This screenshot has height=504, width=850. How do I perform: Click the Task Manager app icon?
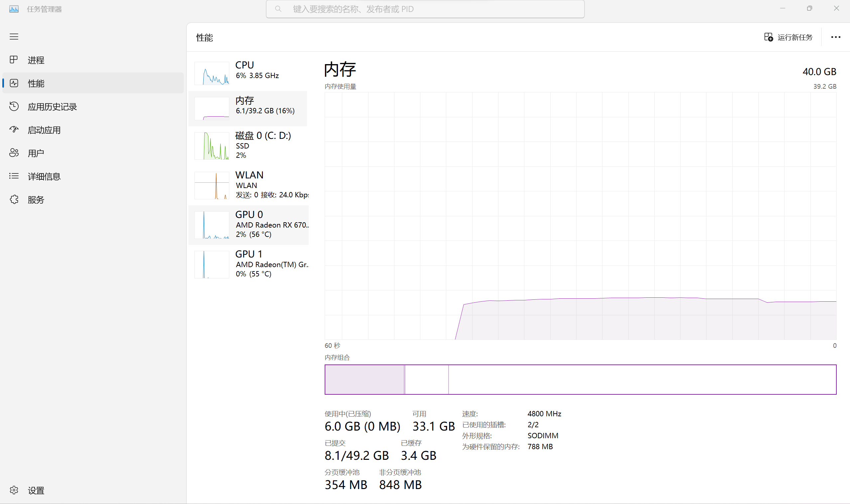coord(14,9)
